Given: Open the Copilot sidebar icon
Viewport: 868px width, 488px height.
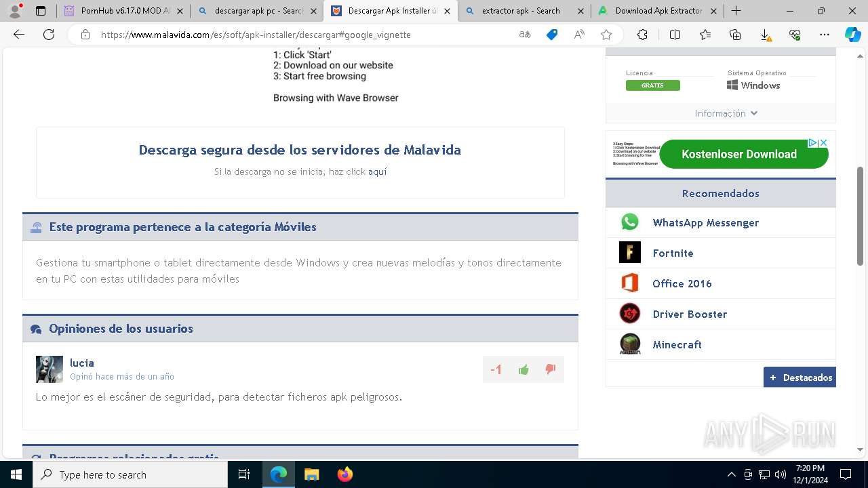Looking at the screenshot, I should (852, 35).
